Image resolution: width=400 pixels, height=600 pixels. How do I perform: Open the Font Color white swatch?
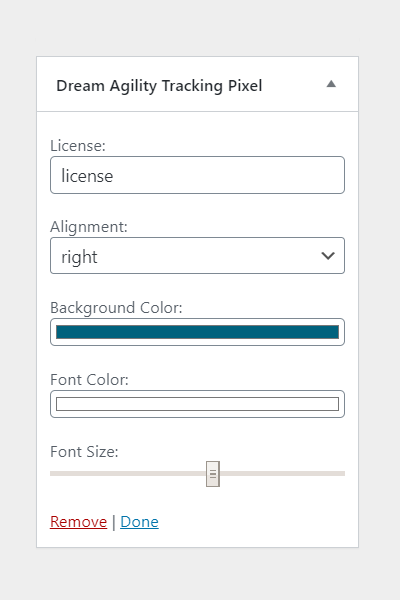[x=198, y=404]
